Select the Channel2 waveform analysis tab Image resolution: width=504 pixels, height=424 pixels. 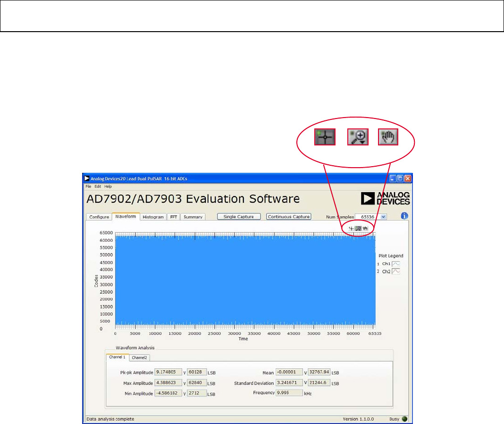click(140, 358)
